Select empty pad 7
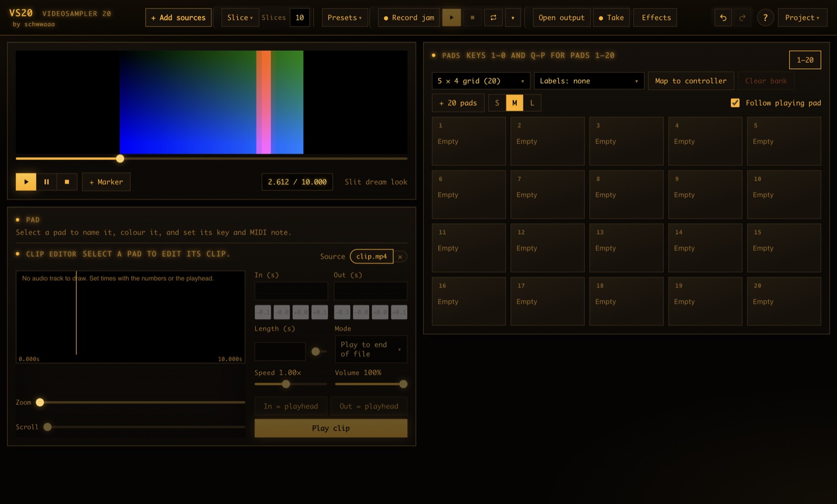This screenshot has width=837, height=504. (548, 194)
